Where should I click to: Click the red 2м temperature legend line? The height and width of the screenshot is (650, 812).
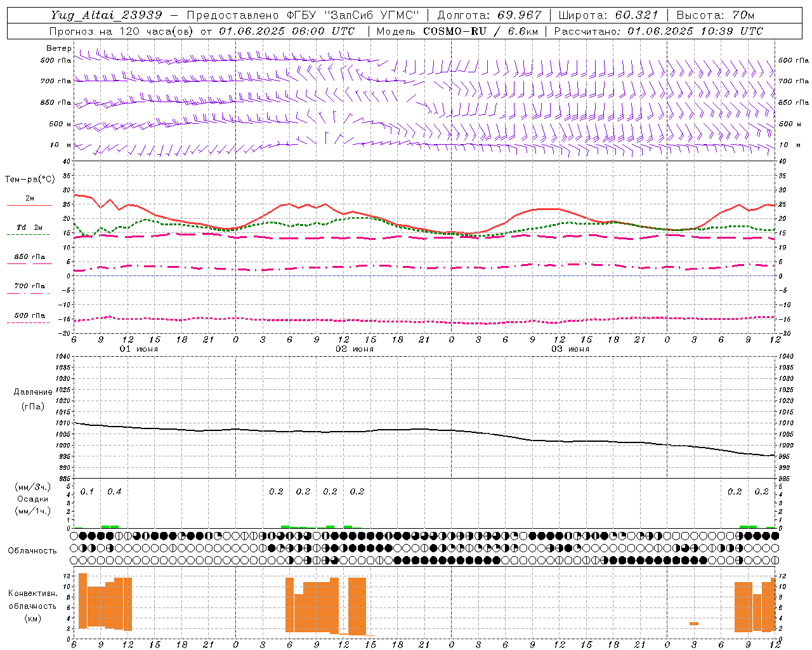click(x=29, y=205)
